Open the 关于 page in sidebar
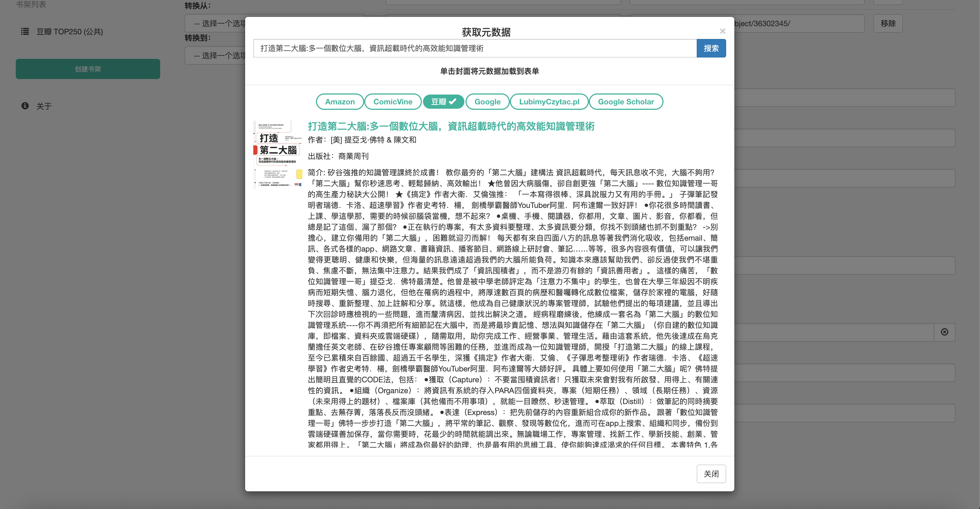This screenshot has height=509, width=980. 44,106
